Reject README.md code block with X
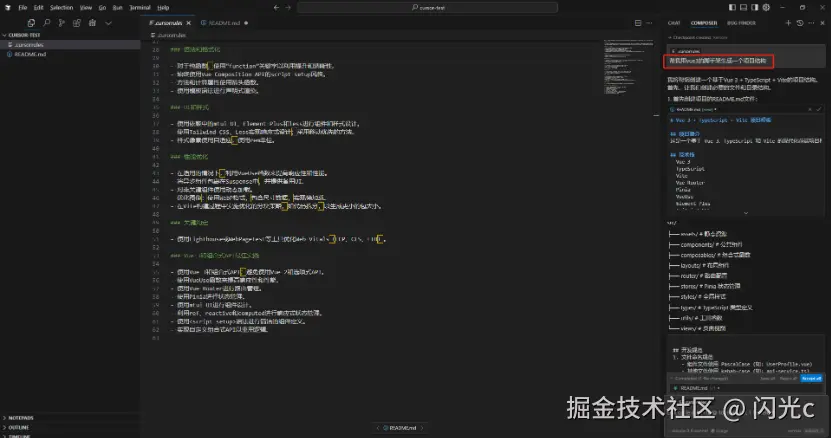Image resolution: width=831 pixels, height=438 pixels. (x=809, y=109)
